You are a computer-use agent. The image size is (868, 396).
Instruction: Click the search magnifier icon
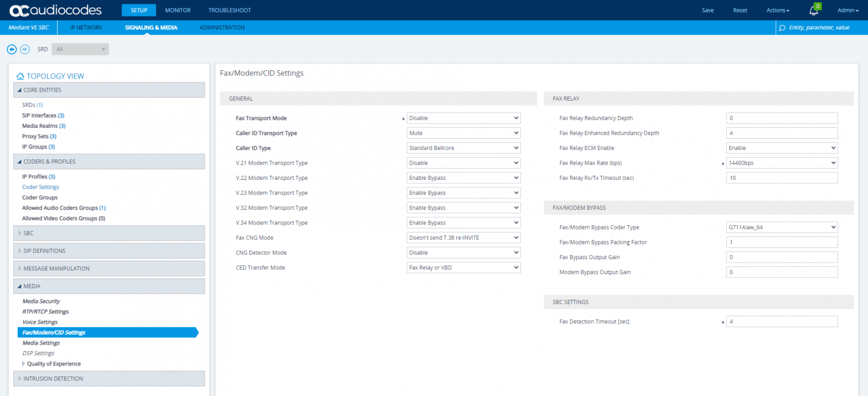782,28
